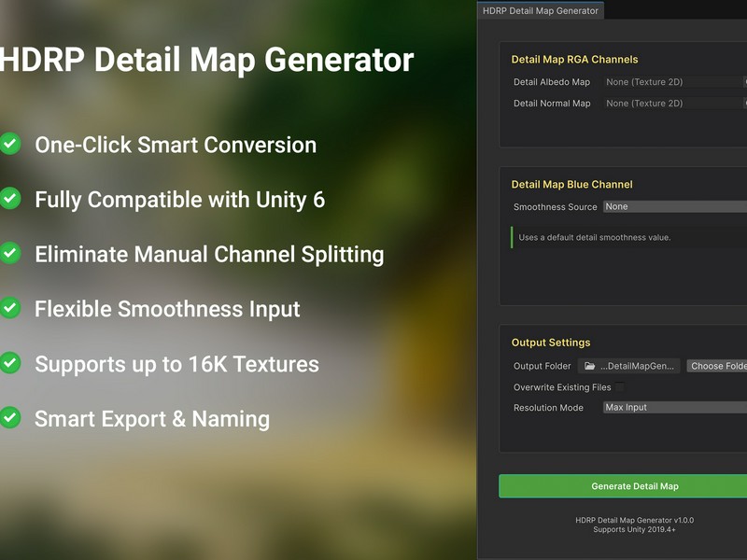Click the checkmark icon beside Fully Compatible with Unity 6

(10, 199)
